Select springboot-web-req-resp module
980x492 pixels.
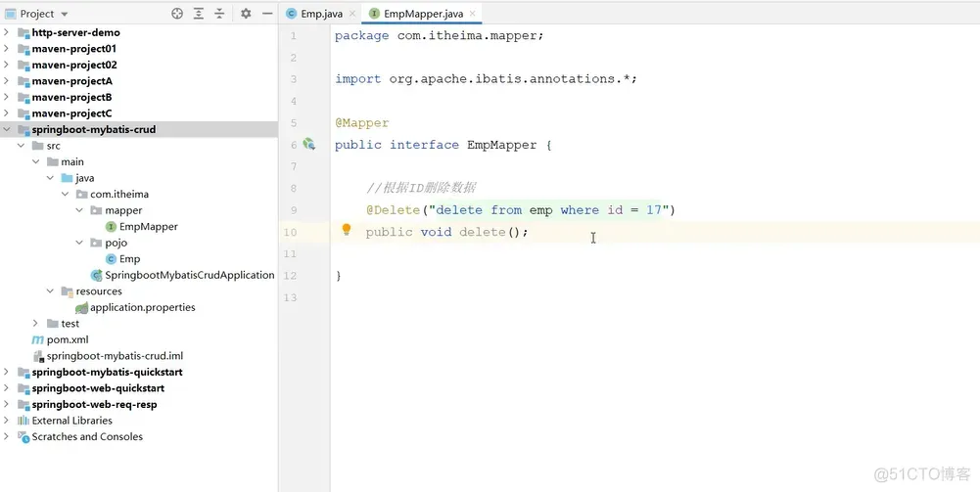[x=94, y=404]
